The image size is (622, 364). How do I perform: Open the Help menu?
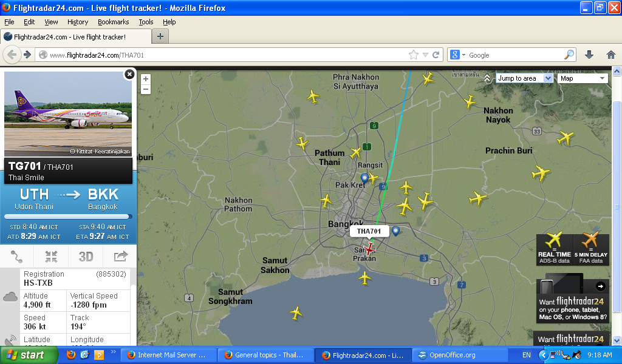pos(169,22)
